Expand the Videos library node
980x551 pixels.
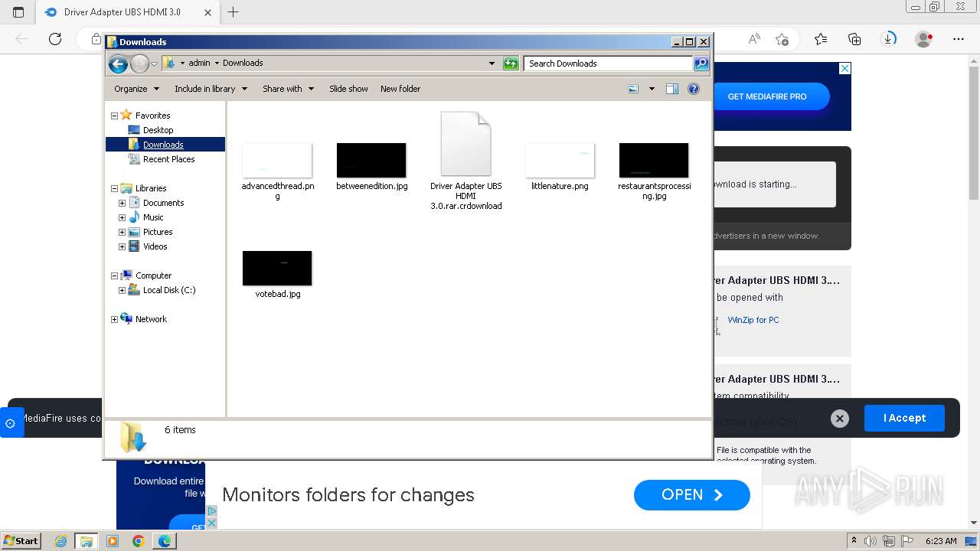coord(122,246)
